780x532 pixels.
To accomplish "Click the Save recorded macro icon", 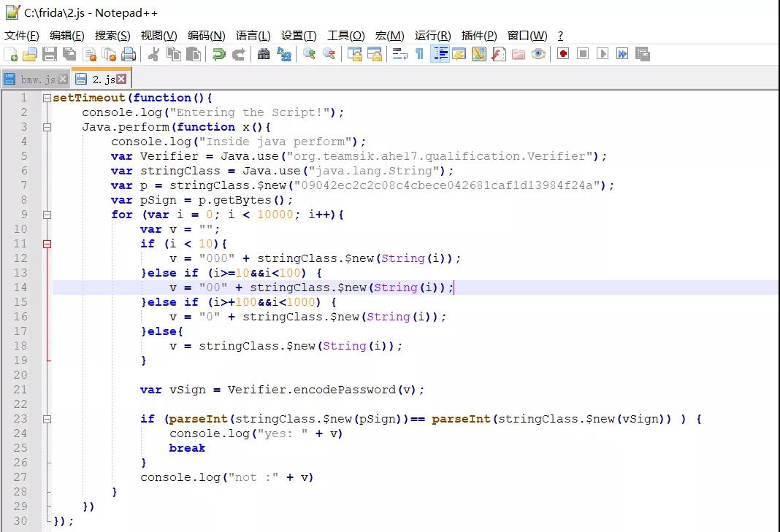I will 643,54.
